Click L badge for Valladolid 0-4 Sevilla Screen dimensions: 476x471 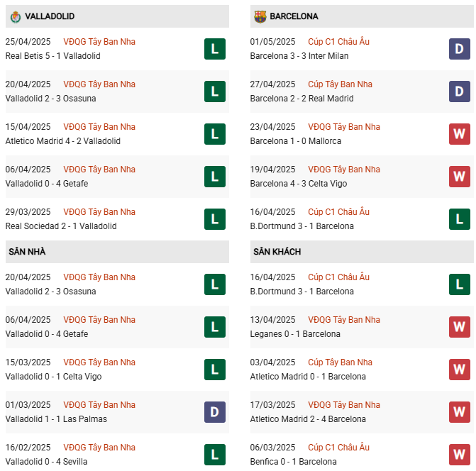click(215, 454)
